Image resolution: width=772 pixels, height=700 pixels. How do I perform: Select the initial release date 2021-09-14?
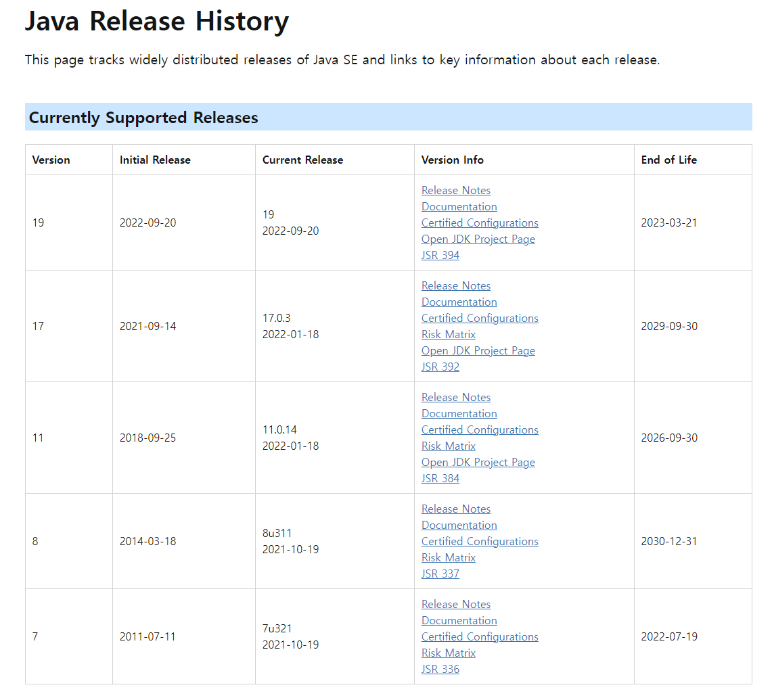147,327
